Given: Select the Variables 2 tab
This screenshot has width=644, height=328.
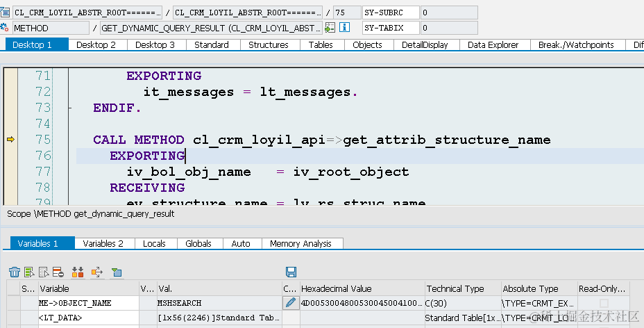Looking at the screenshot, I should pyautogui.click(x=103, y=243).
